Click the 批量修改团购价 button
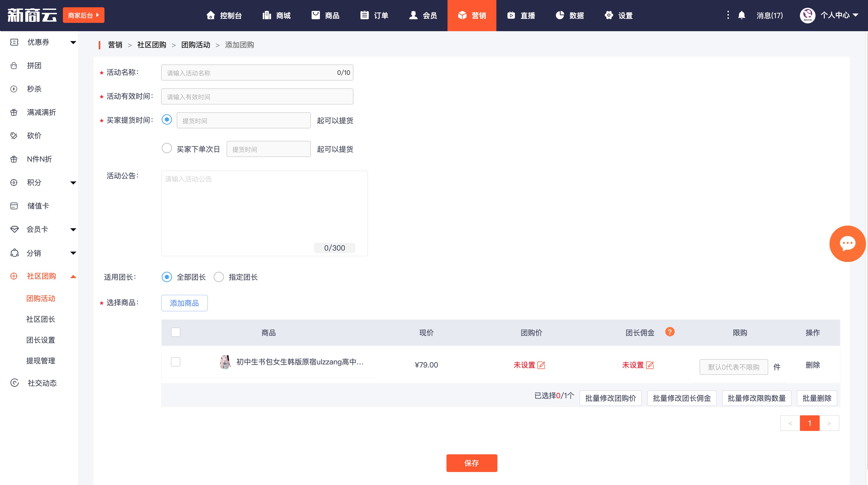Screen dimensions: 868x485 coord(610,398)
